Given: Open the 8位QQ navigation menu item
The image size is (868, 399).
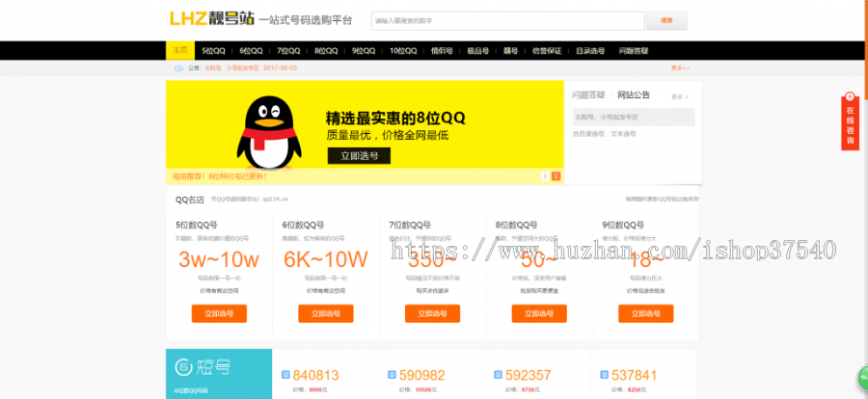Looking at the screenshot, I should [x=326, y=50].
